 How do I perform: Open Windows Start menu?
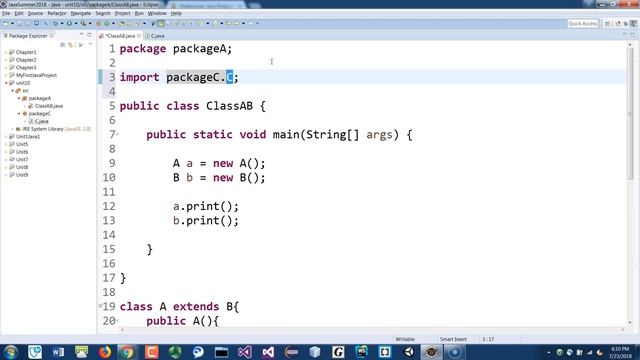[x=11, y=352]
